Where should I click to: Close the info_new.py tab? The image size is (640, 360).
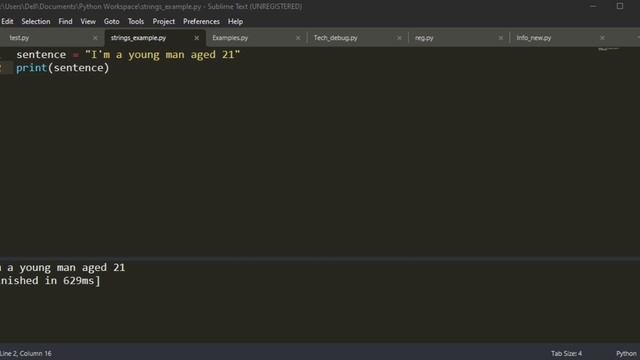(x=602, y=38)
